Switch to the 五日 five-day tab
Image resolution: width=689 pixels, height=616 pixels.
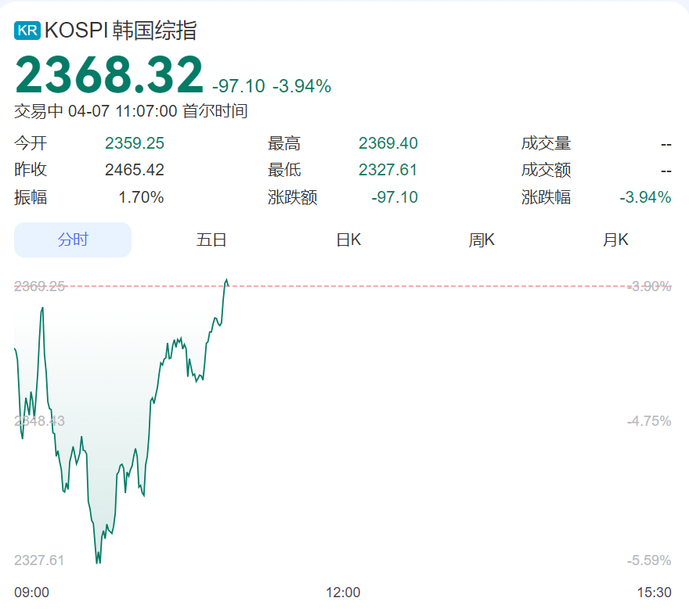point(211,240)
